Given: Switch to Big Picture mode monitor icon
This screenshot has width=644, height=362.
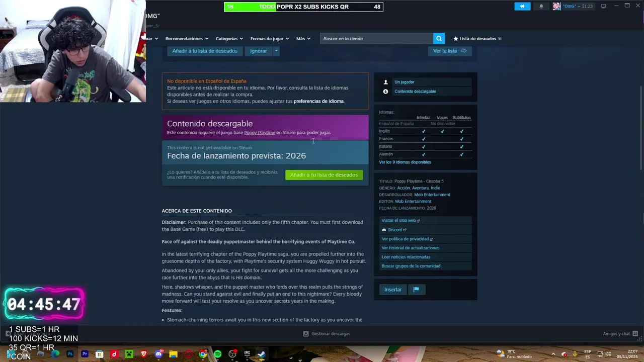Looking at the screenshot, I should [603, 7].
